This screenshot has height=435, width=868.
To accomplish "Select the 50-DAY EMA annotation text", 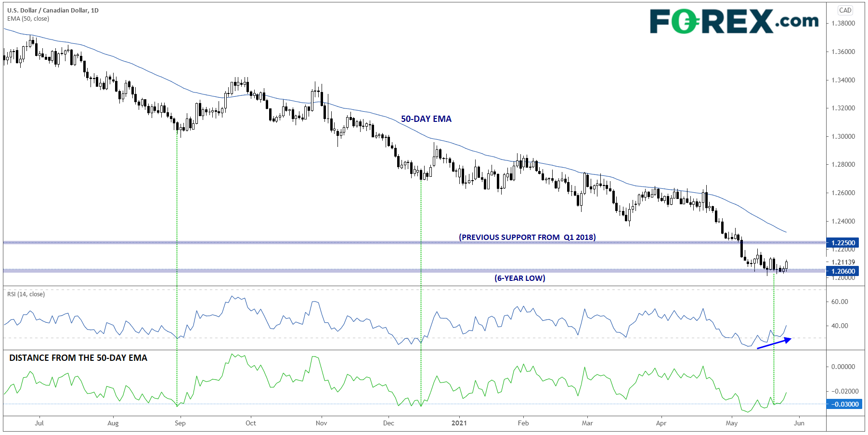I will click(x=426, y=119).
